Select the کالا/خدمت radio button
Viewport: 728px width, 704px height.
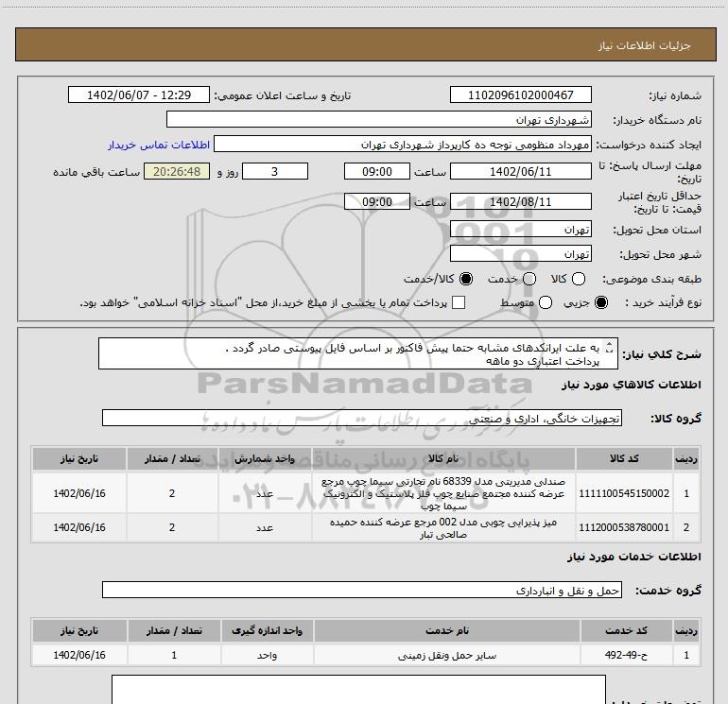466,279
